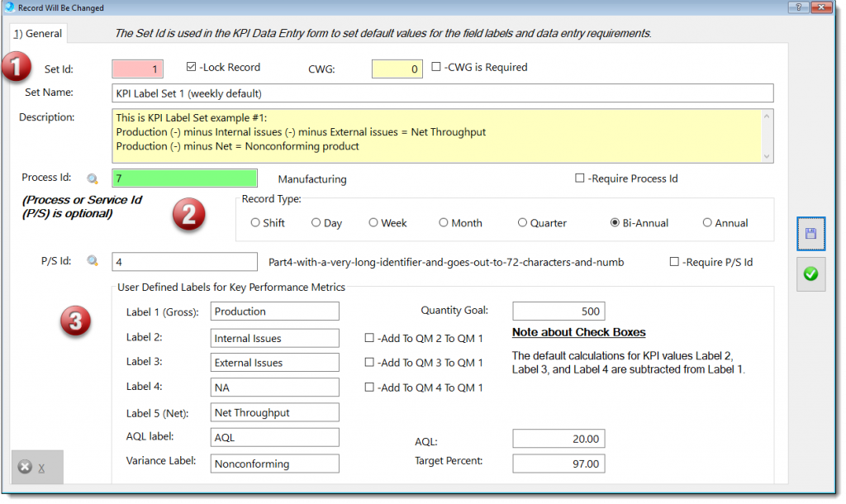
Task: Open the 1) General tab
Action: click(38, 33)
